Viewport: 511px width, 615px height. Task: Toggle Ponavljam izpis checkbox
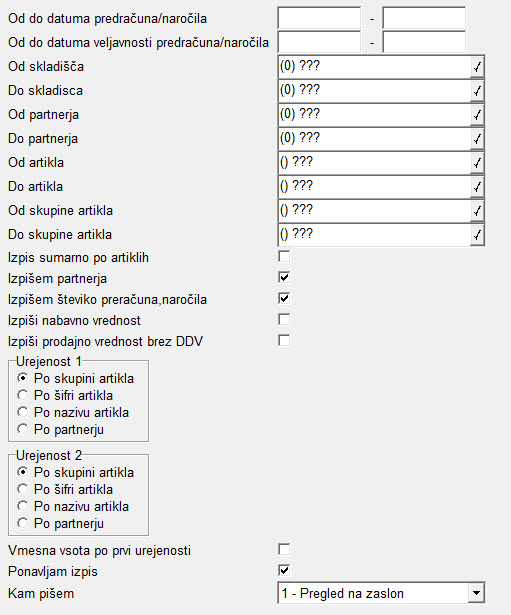pyautogui.click(x=284, y=570)
